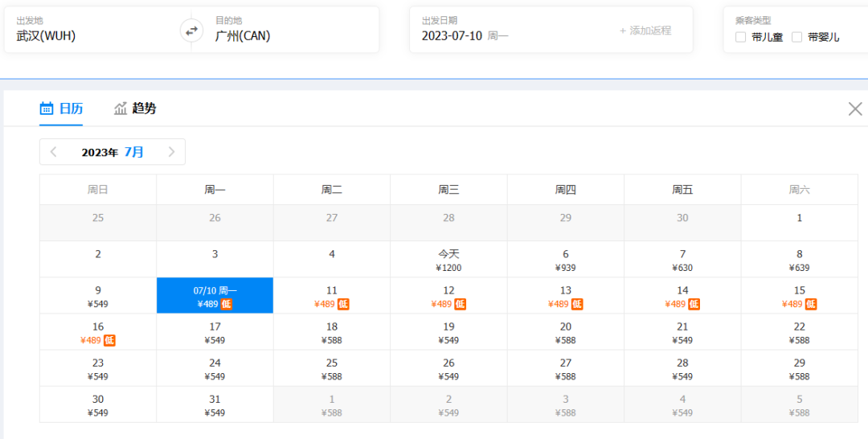Select July 12 low price ¥489
Image resolution: width=868 pixels, height=439 pixels.
point(449,296)
